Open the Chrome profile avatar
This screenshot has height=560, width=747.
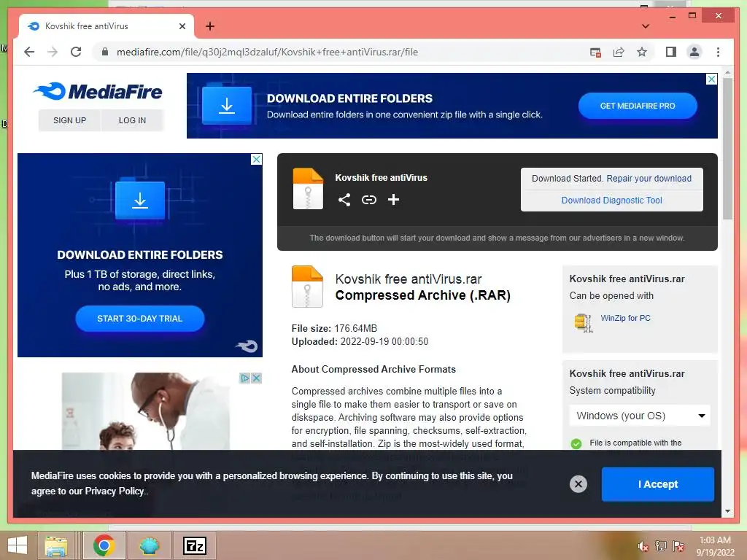[x=694, y=52]
